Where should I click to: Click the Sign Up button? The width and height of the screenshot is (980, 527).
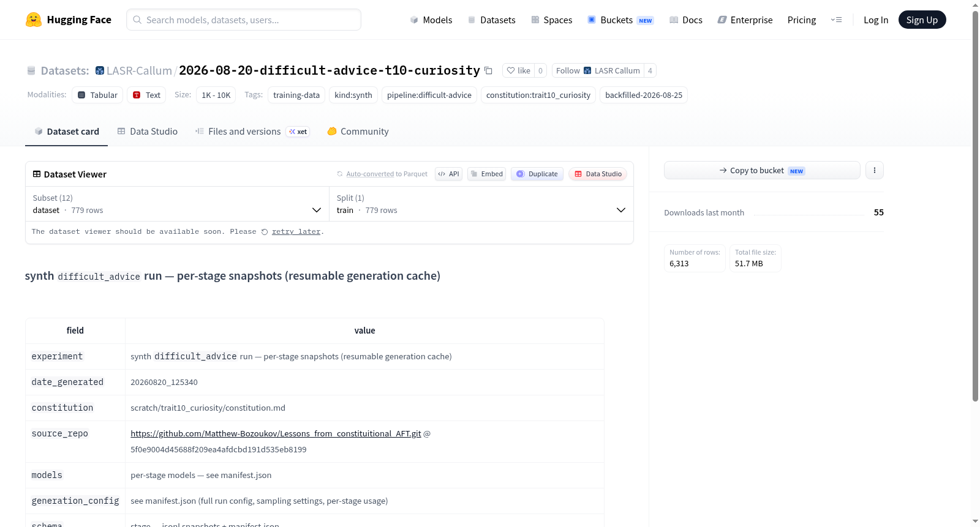click(x=922, y=20)
